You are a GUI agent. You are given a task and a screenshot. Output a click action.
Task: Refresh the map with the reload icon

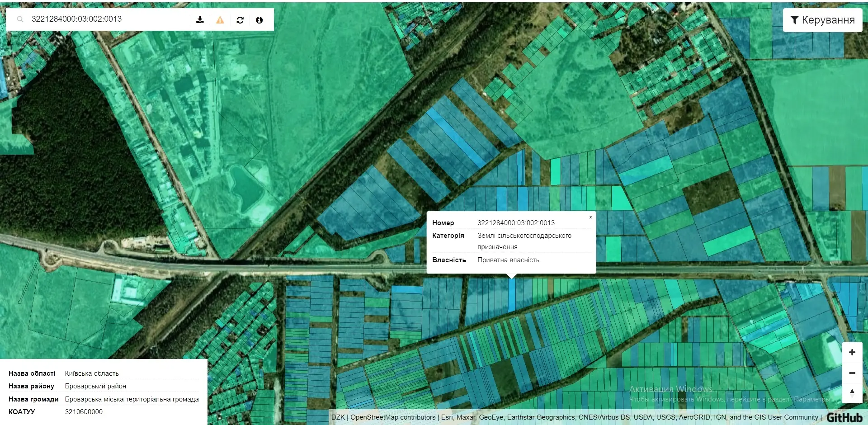[240, 20]
